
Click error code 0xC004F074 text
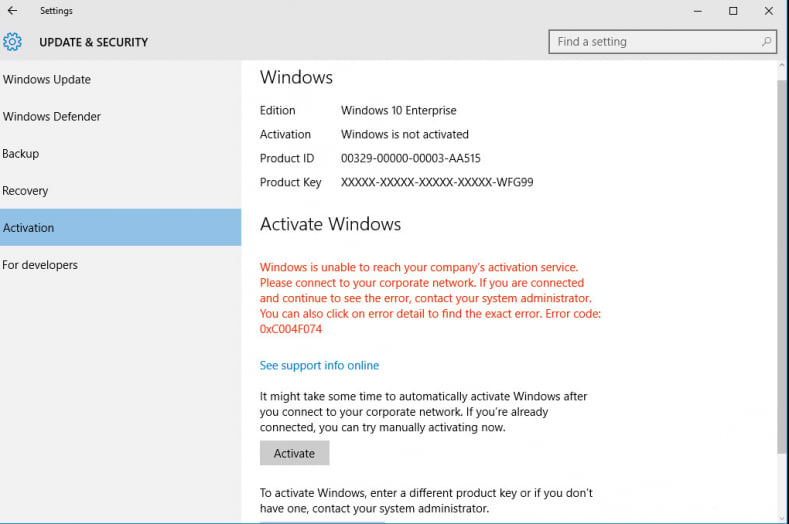pyautogui.click(x=290, y=329)
